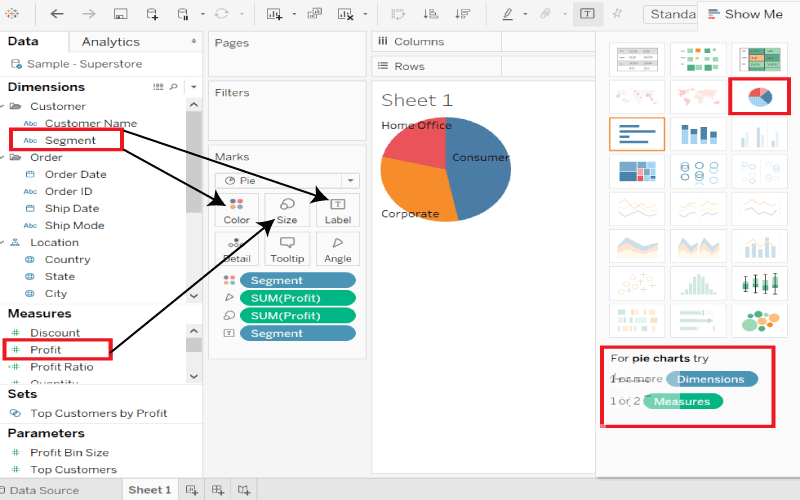Open the Standard view fit dropdown
800x500 pixels.
[670, 14]
